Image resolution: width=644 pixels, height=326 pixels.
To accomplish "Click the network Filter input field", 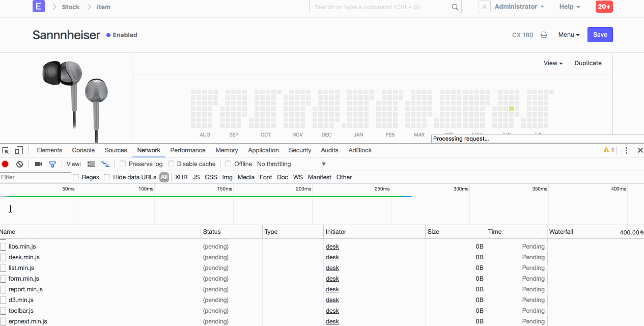I will pos(36,177).
